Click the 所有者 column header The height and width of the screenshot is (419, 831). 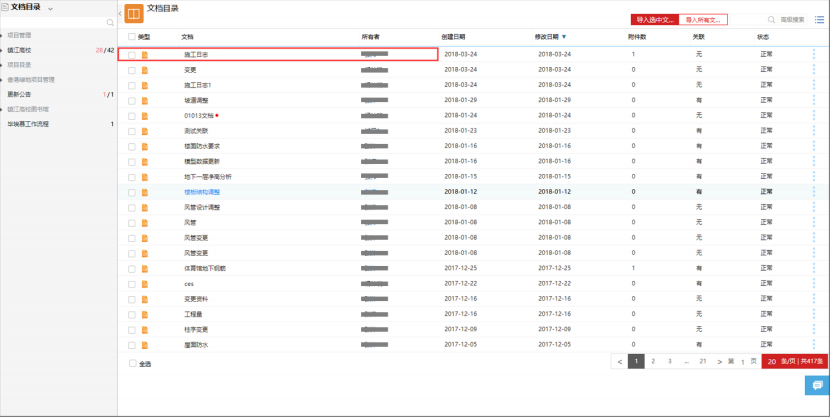(x=370, y=37)
